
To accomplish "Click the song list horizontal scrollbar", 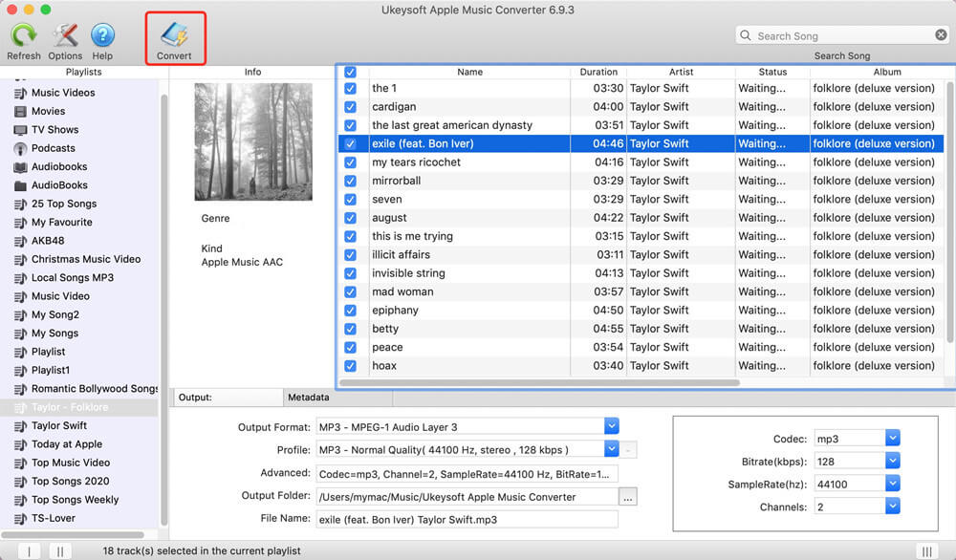I will [x=539, y=383].
